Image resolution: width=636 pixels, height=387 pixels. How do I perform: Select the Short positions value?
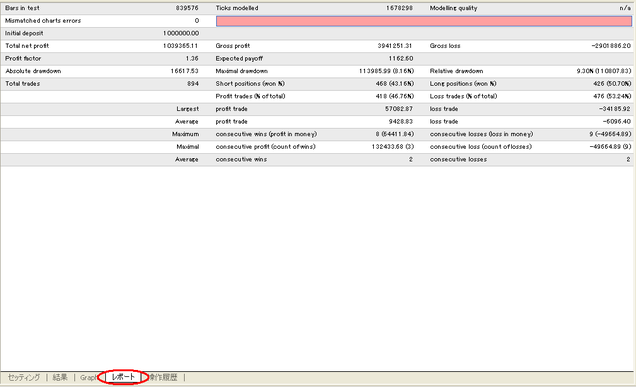click(x=395, y=84)
